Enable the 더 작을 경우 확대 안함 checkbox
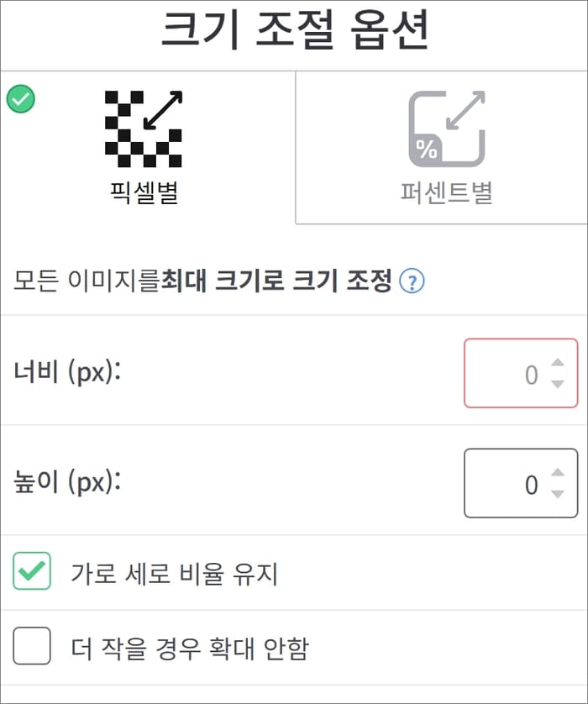 coord(32,646)
